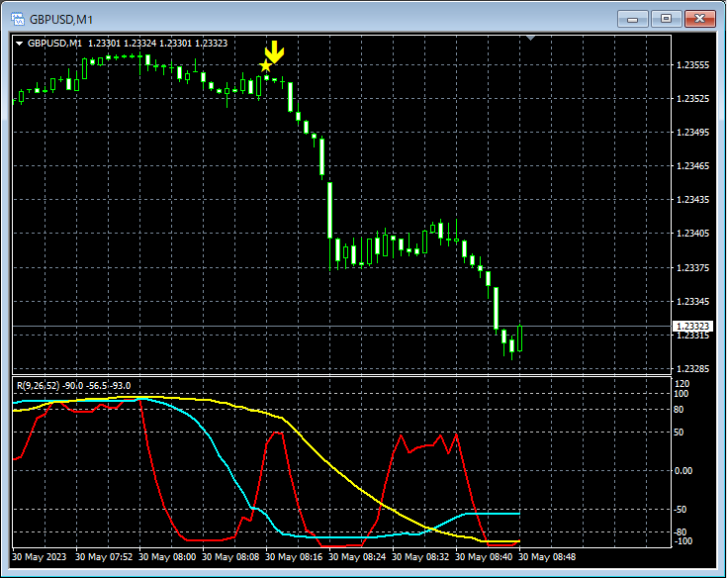Click the GBPUSD,M1 window title text
The width and height of the screenshot is (728, 578).
coord(61,20)
